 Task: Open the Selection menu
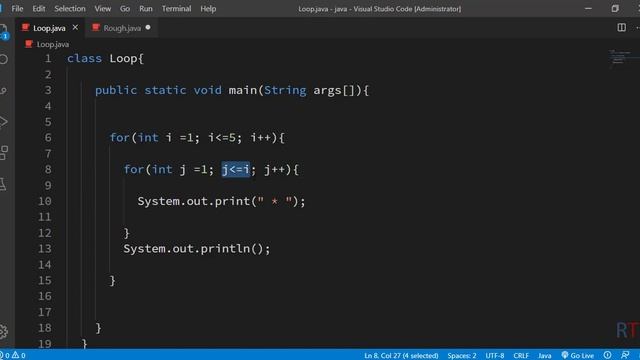point(70,9)
